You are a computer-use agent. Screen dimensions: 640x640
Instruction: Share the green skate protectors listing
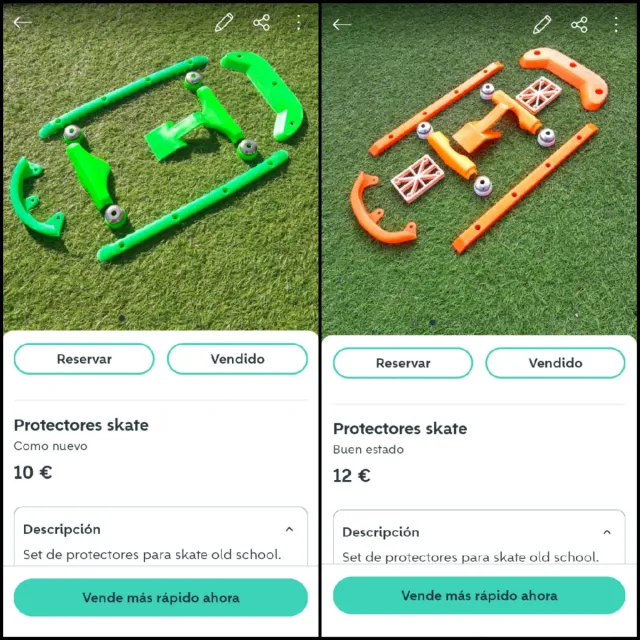[262, 22]
